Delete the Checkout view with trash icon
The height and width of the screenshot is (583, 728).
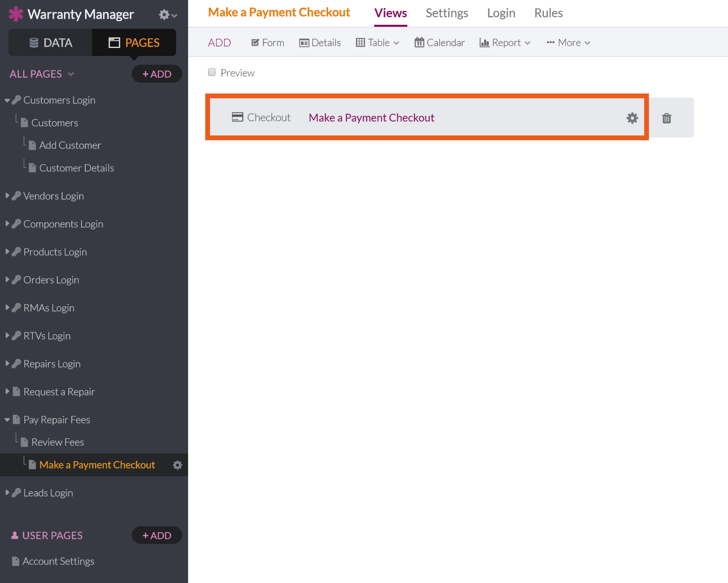667,118
